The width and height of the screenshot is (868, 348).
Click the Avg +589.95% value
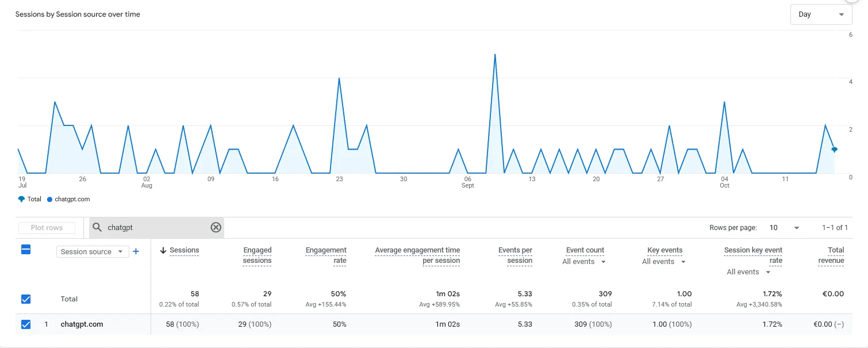[x=440, y=304]
